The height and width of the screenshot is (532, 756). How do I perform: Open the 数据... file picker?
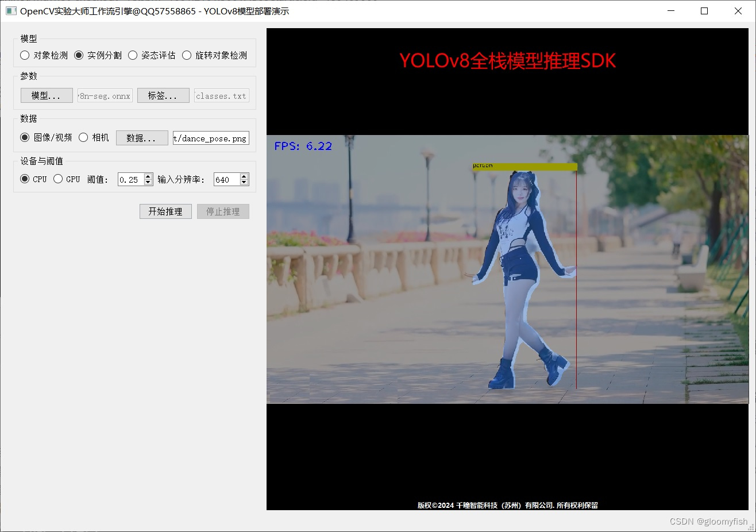pyautogui.click(x=141, y=137)
